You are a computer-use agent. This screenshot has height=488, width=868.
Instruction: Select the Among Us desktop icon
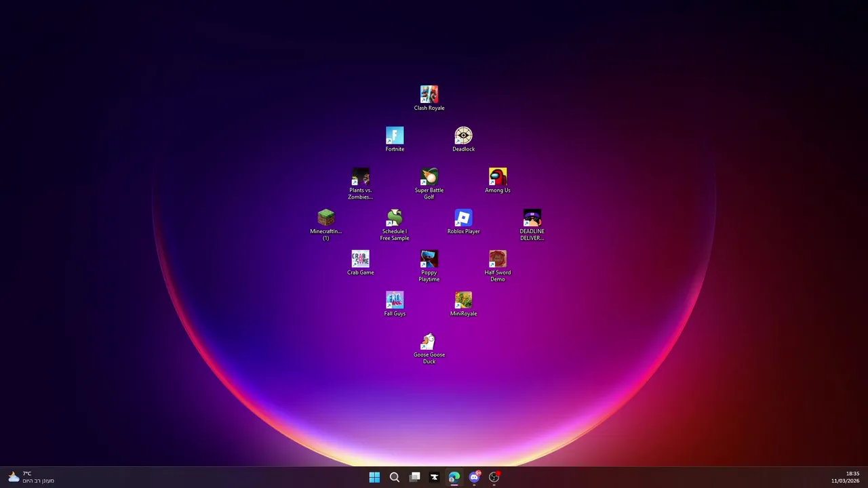498,180
